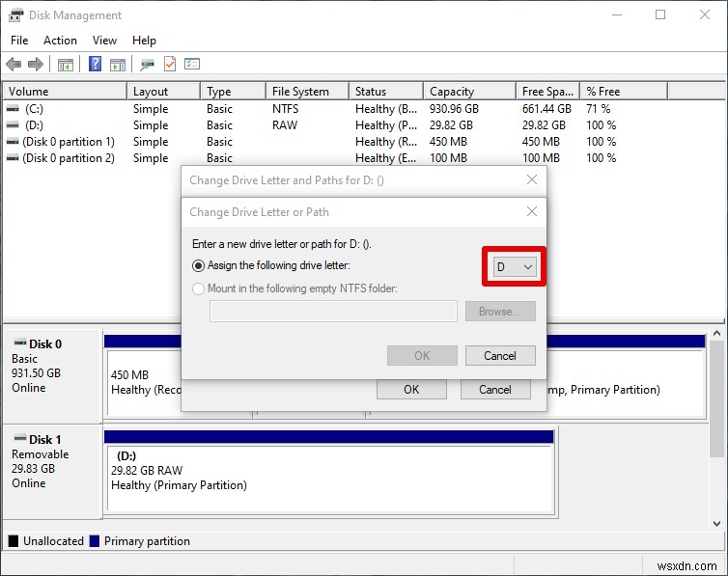Viewport: 728px width, 576px height.
Task: Click the NTFS folder path input field
Action: 333,312
